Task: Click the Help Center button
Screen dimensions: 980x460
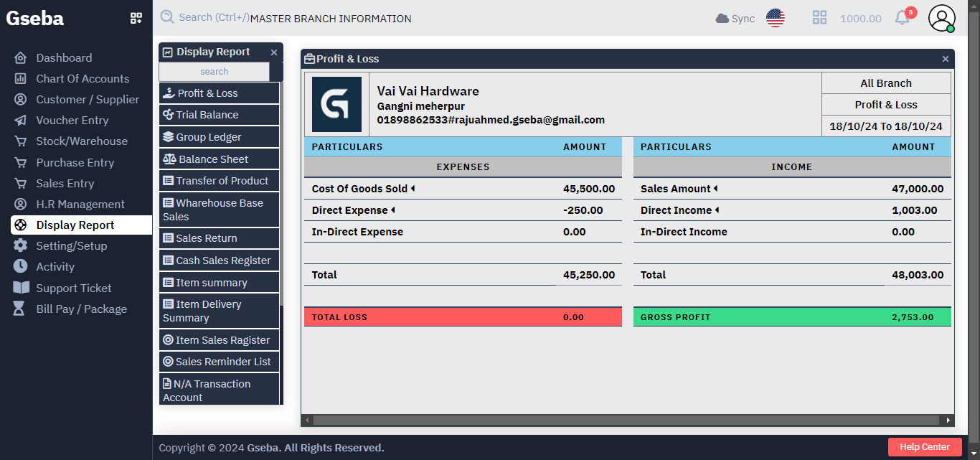Action: point(925,446)
